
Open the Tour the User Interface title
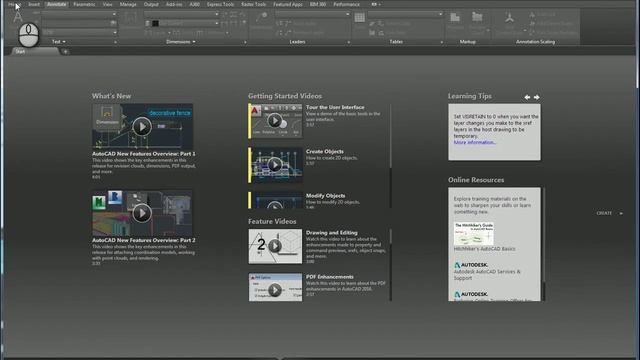pyautogui.click(x=335, y=107)
